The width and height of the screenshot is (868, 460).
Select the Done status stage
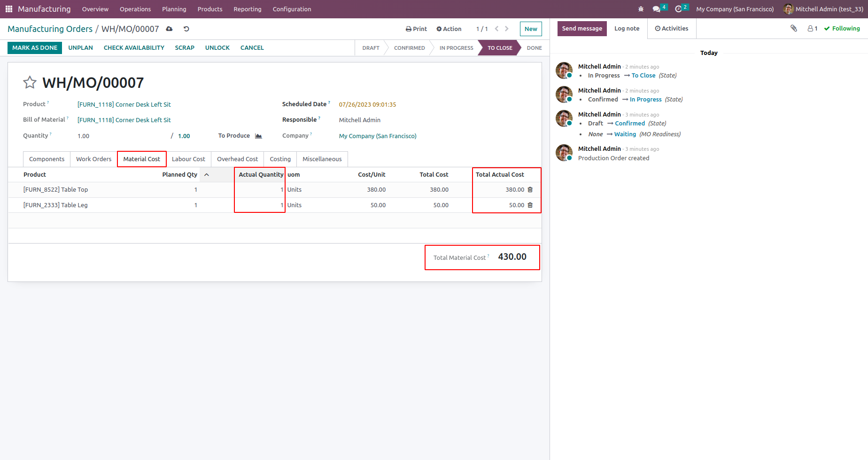[x=534, y=48]
